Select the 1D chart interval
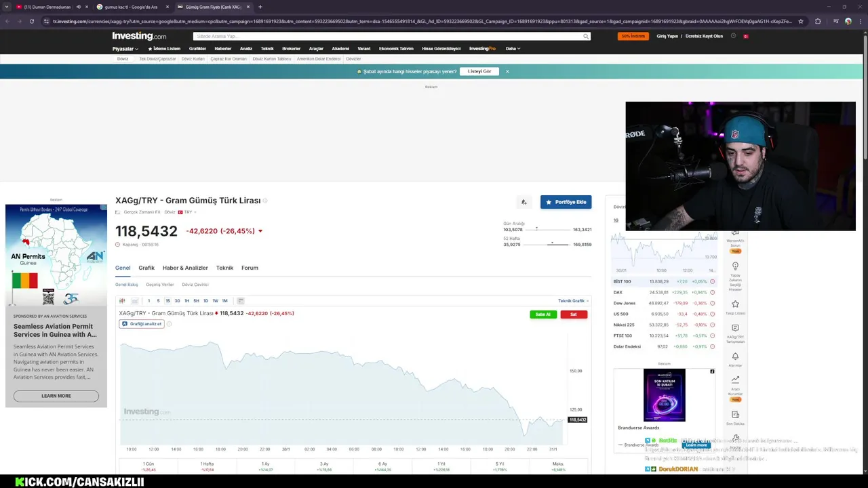This screenshot has width=868, height=488. click(x=205, y=301)
